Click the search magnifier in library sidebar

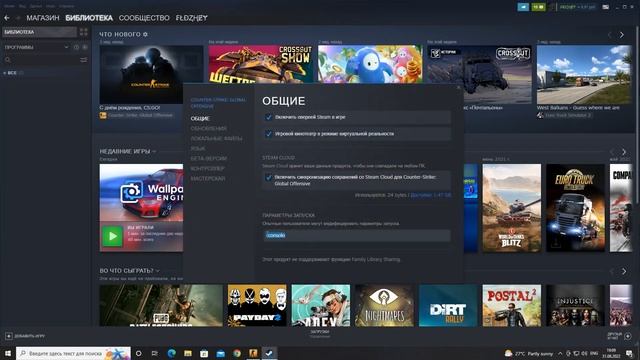[8, 60]
